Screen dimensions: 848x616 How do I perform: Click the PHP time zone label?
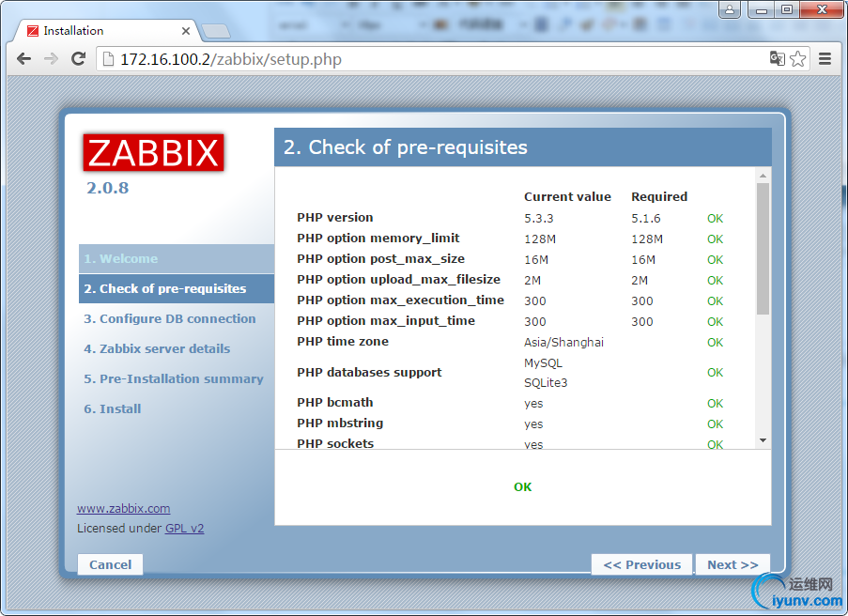coord(343,341)
